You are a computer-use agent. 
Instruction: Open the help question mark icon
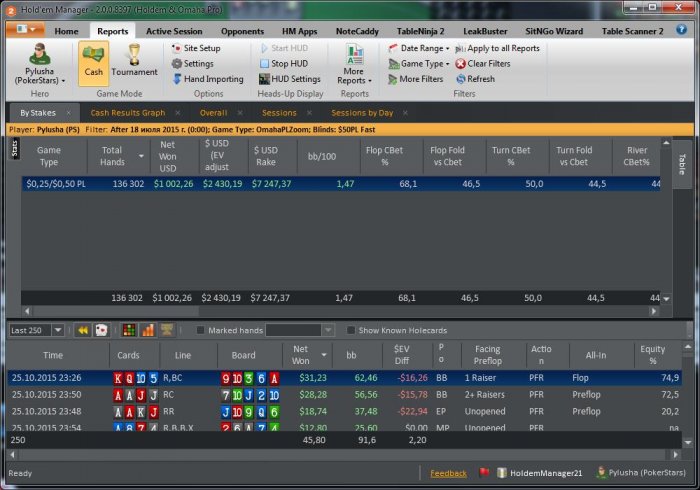681,29
